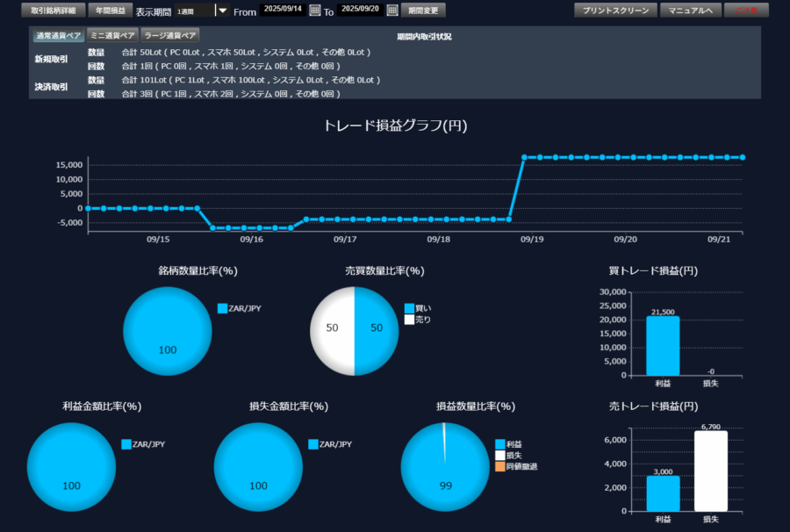Click the white 売り legend square
The image size is (790, 532).
tap(409, 320)
